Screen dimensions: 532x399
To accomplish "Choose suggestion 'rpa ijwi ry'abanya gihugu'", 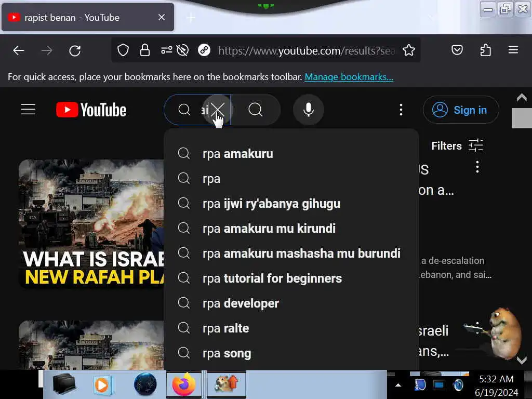I will [291, 204].
